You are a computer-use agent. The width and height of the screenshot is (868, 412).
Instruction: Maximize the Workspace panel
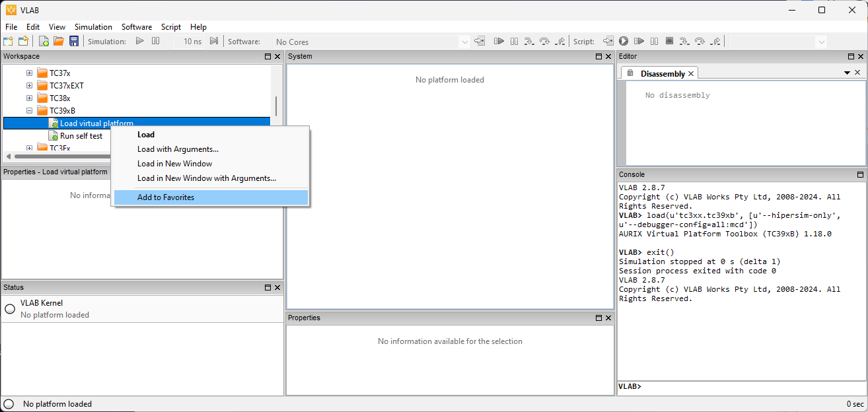(x=268, y=57)
